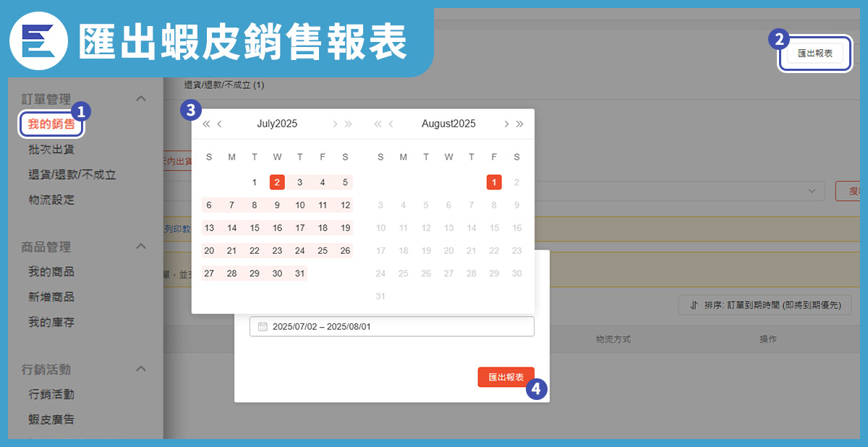Click previous year double arrow in July calendar
Screen dimensions: 868x447
pyautogui.click(x=206, y=124)
